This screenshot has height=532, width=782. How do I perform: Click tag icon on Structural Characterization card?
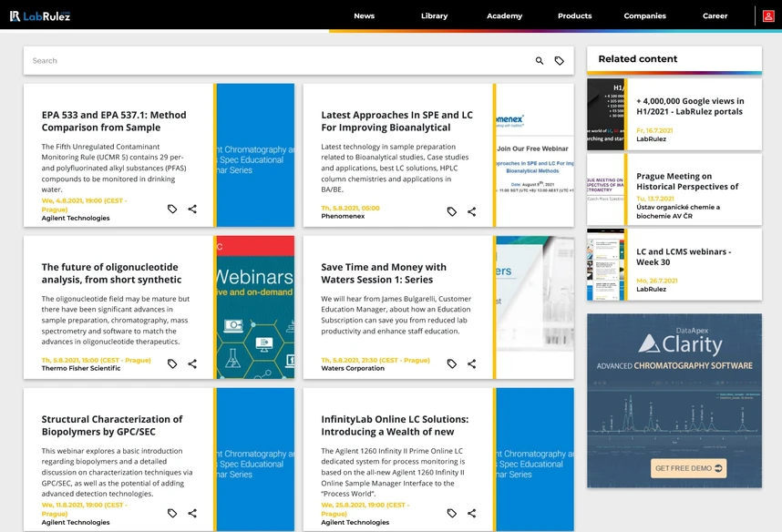pos(172,513)
